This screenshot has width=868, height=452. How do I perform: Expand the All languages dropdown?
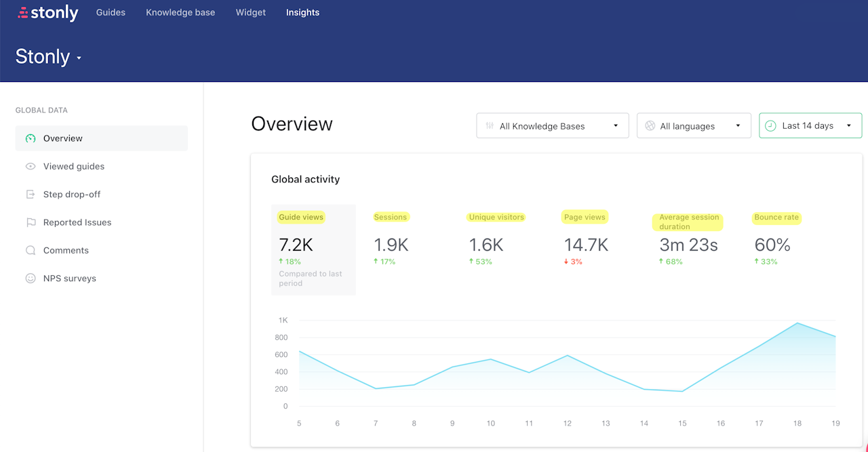tap(693, 126)
